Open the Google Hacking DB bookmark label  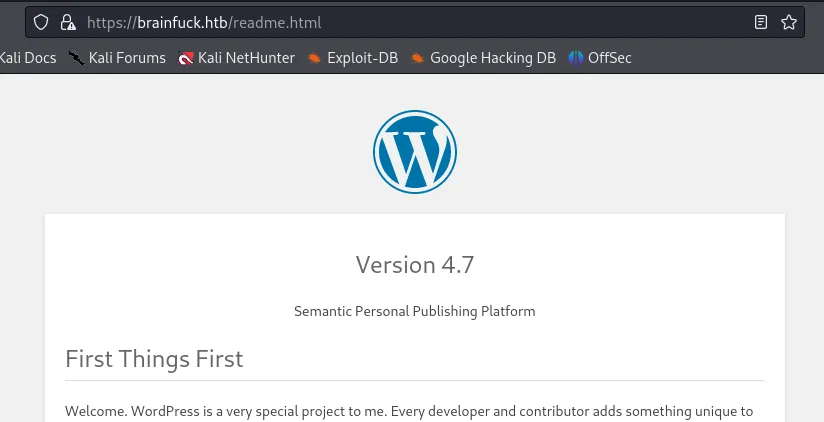click(x=493, y=58)
